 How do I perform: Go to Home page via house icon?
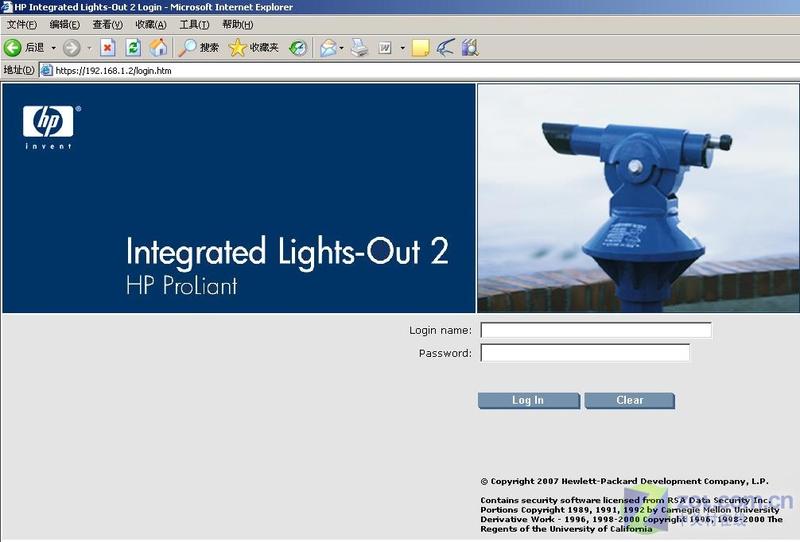(159, 48)
